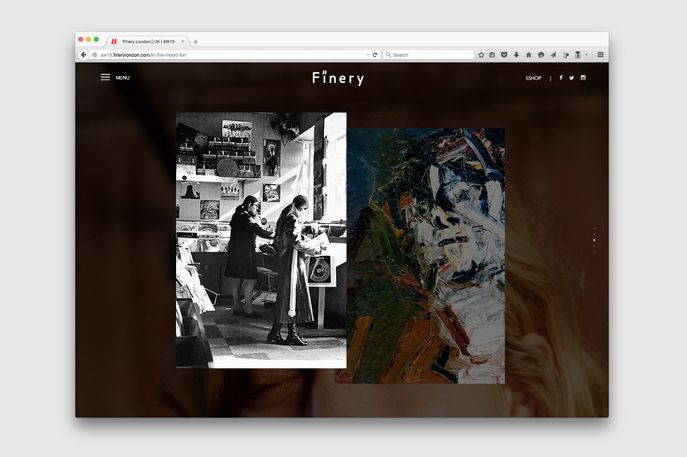Close the Finery London tab

[183, 41]
